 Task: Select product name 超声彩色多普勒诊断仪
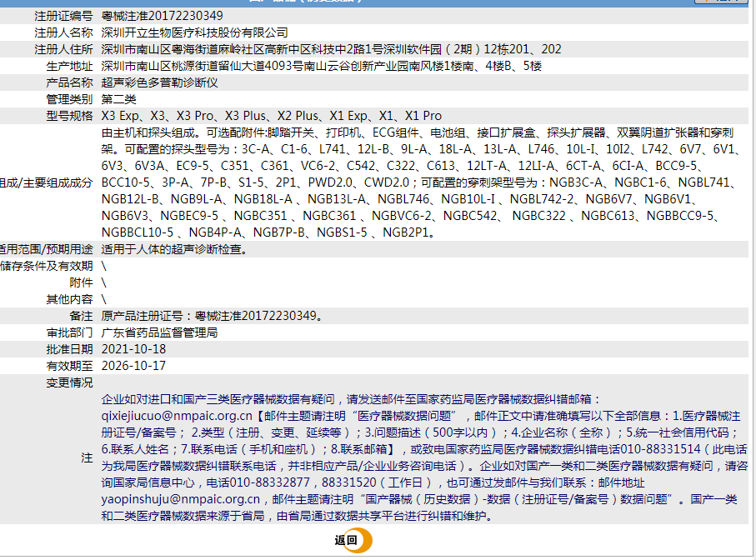(x=159, y=82)
